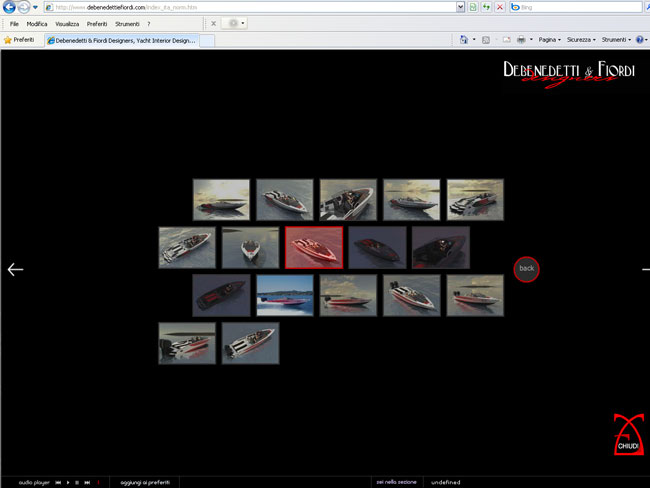Click the Debenedetti & Fiordi Designers logo

[569, 73]
